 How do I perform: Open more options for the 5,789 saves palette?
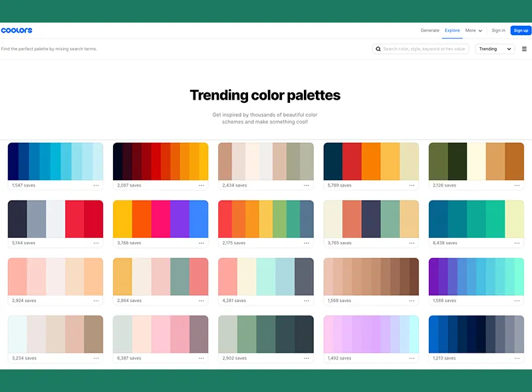point(412,185)
